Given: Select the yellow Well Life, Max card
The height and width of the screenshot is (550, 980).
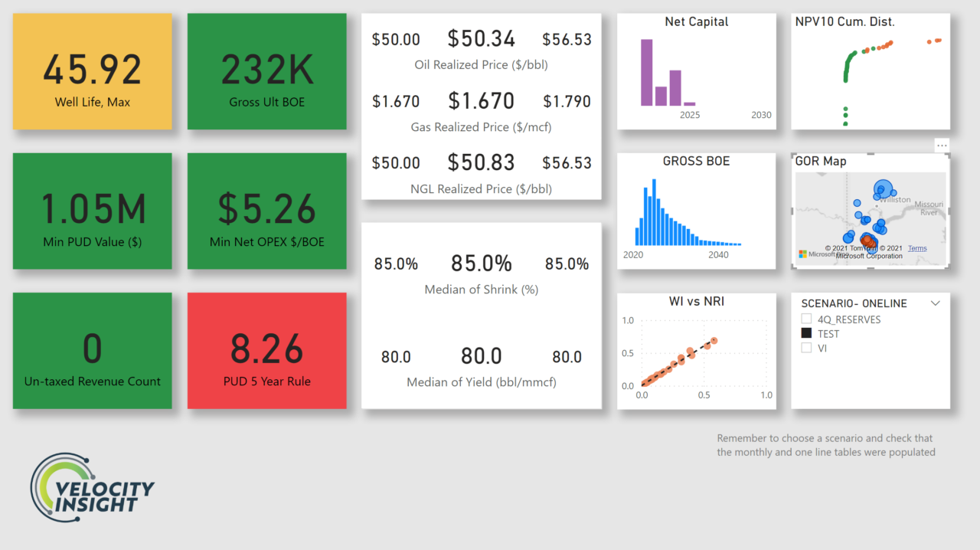Looking at the screenshot, I should 92,71.
